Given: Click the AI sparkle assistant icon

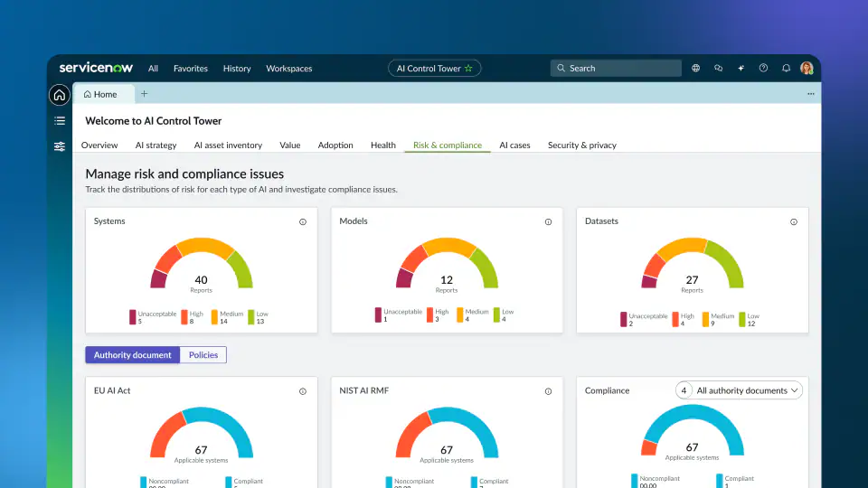Looking at the screenshot, I should point(741,69).
